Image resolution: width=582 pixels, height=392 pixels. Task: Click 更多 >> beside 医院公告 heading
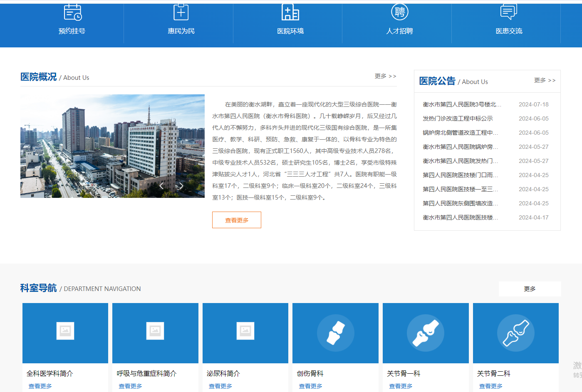(545, 80)
